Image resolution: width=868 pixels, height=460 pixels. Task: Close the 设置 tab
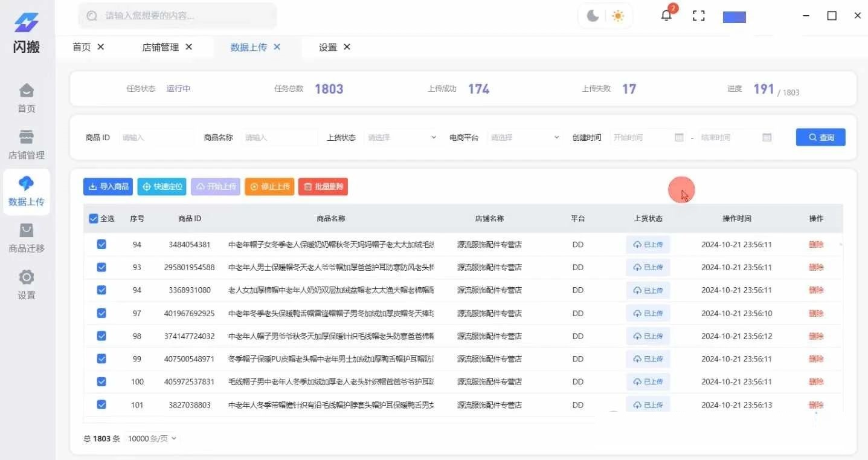coord(347,47)
